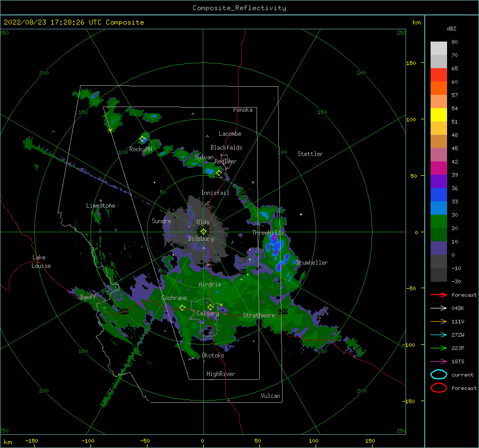Click the yellow diamond marker near Cochrane
The height and width of the screenshot is (448, 479).
pos(182,307)
